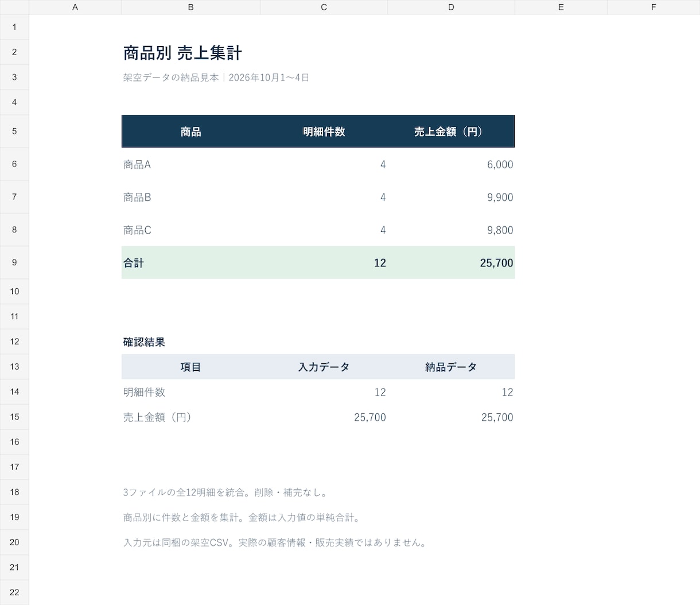Select column C header
700x605 pixels.
324,7
